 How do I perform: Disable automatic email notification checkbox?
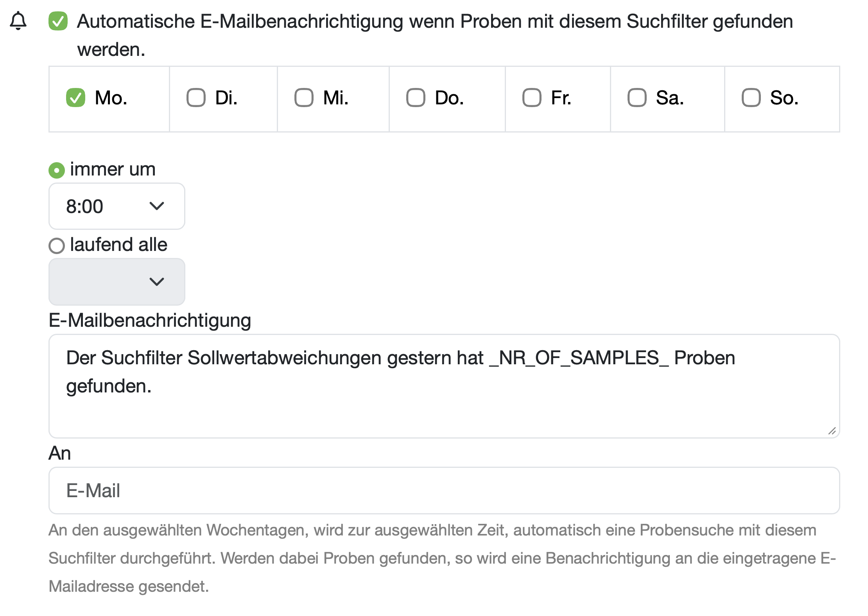58,21
